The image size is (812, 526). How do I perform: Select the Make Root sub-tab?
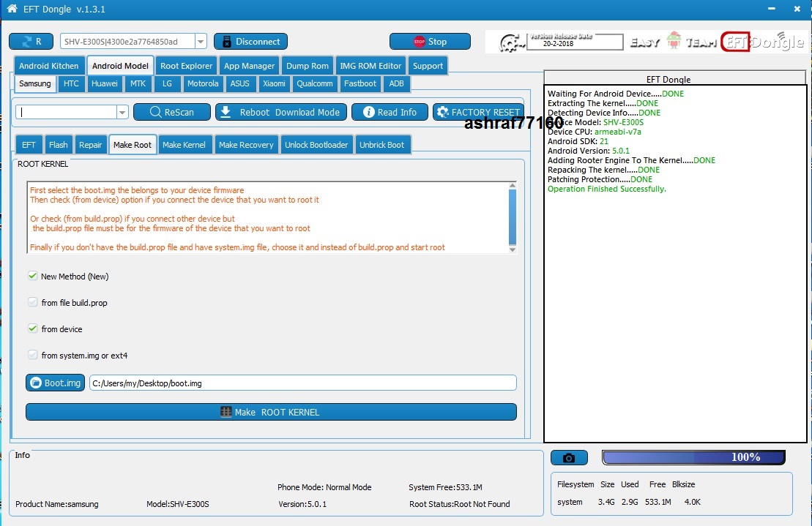coord(132,145)
